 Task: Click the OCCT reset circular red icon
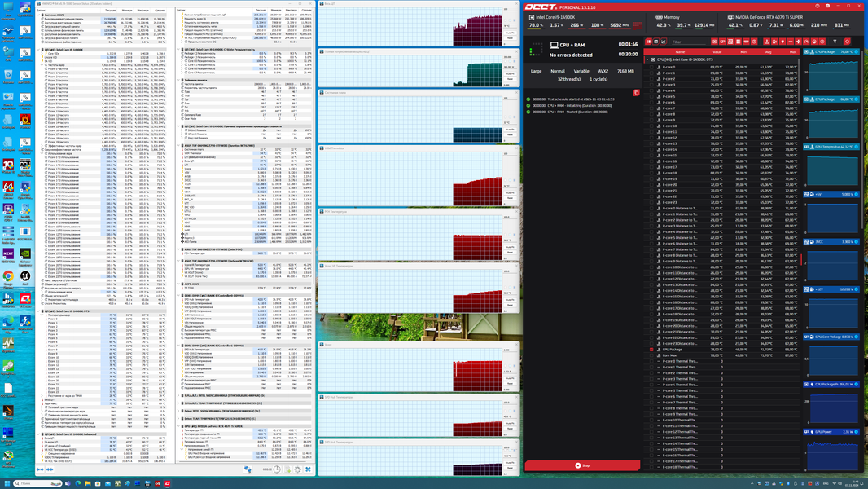pyautogui.click(x=847, y=42)
